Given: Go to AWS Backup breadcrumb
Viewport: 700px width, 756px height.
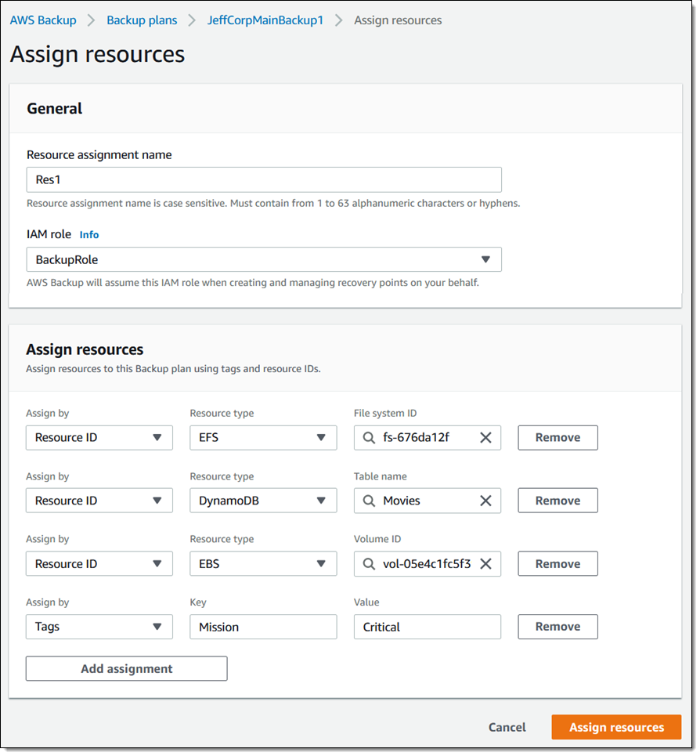Looking at the screenshot, I should pos(43,20).
